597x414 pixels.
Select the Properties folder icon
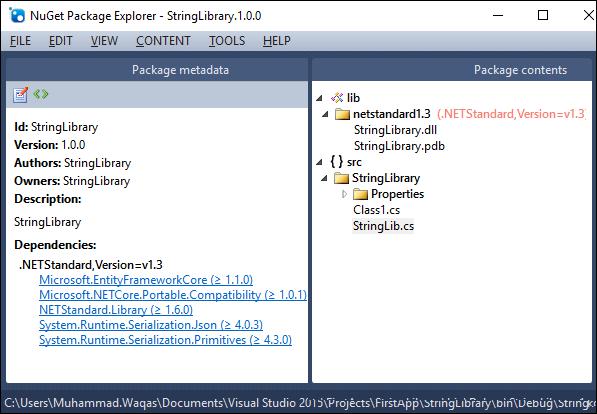[x=360, y=194]
